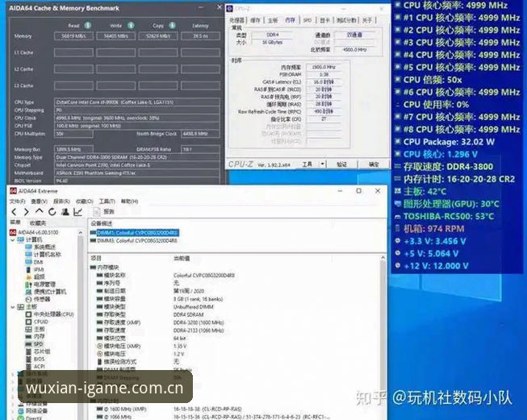Open 计算机名称 in the AIDA64 tree

43,255
